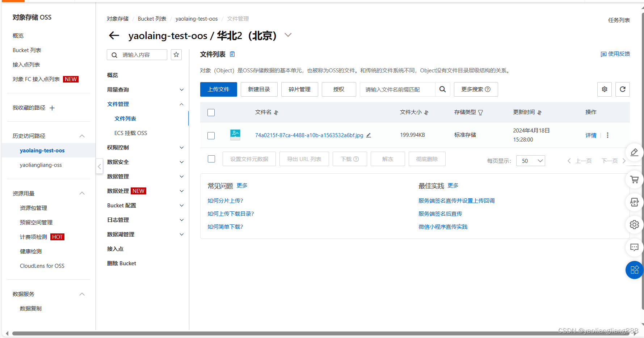Open 存储类型 filter funnel icon
Image resolution: width=644 pixels, height=338 pixels.
(x=481, y=113)
